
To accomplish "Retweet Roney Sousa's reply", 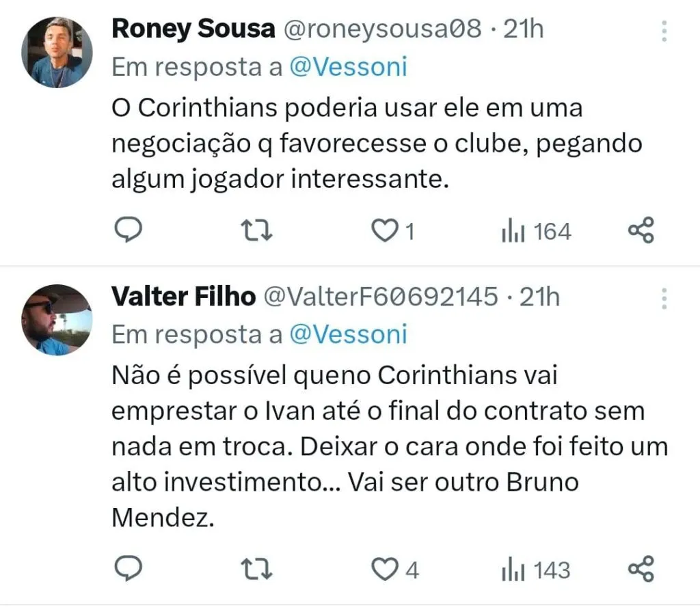I will 258,231.
